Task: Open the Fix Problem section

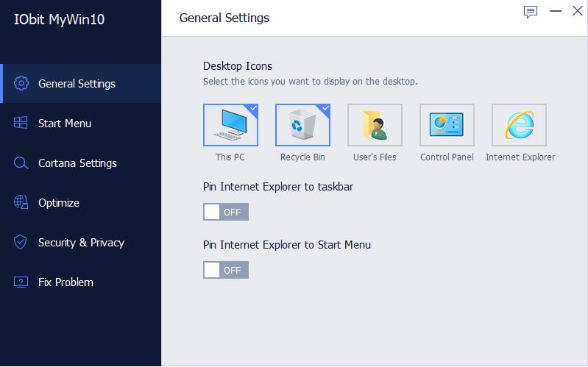Action: [81, 282]
